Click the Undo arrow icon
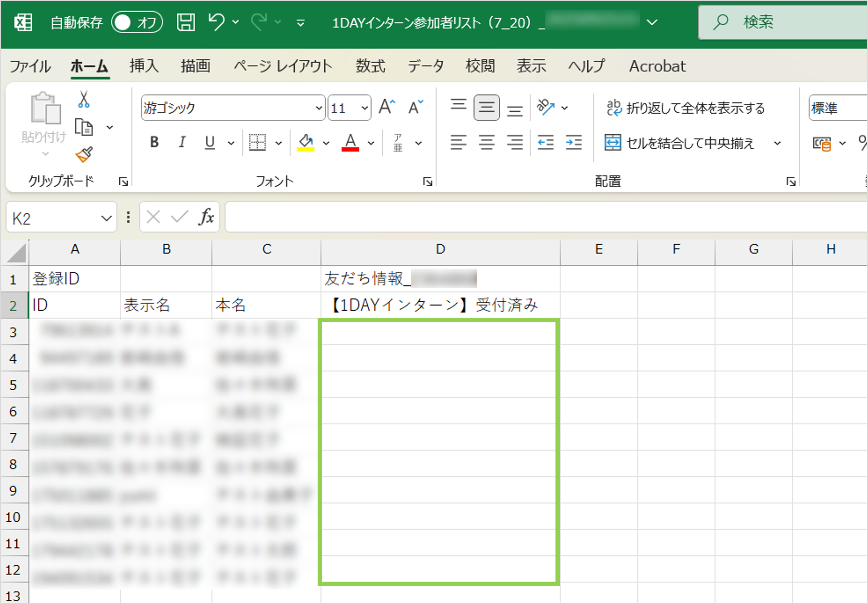 [217, 22]
